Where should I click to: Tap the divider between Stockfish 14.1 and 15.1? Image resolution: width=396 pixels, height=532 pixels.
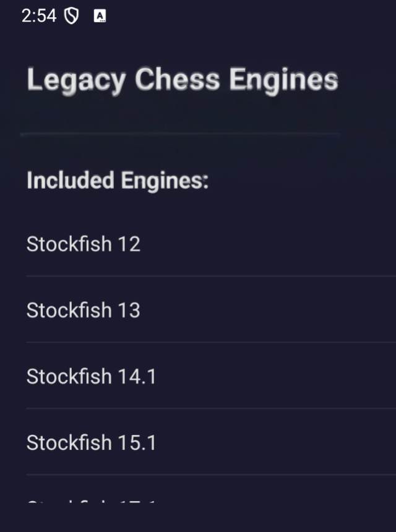click(210, 408)
